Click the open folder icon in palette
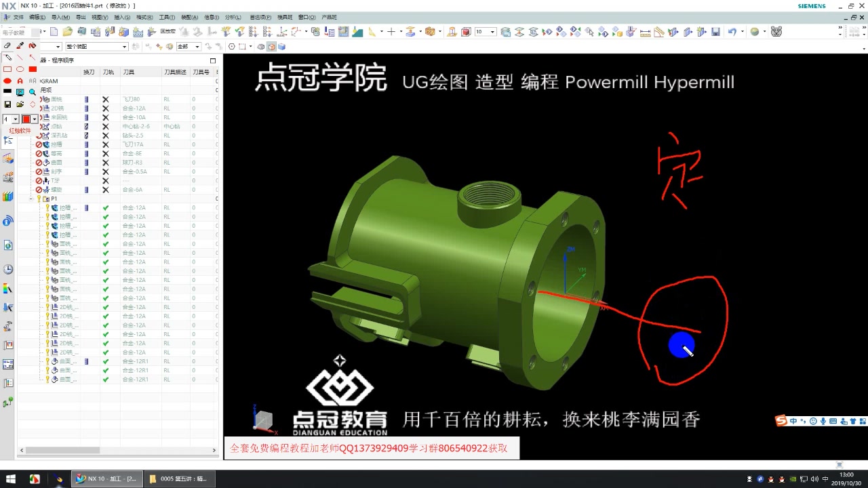This screenshot has width=868, height=488. [x=20, y=104]
